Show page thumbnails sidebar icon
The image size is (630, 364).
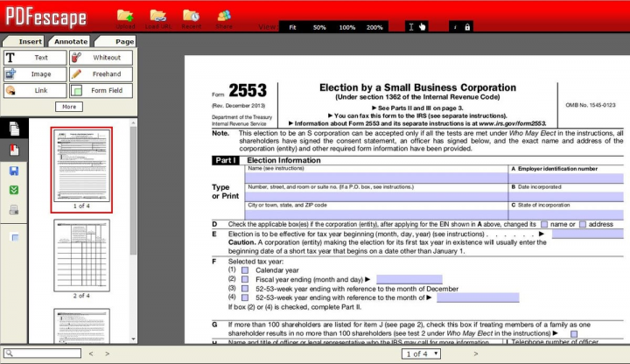(x=14, y=129)
